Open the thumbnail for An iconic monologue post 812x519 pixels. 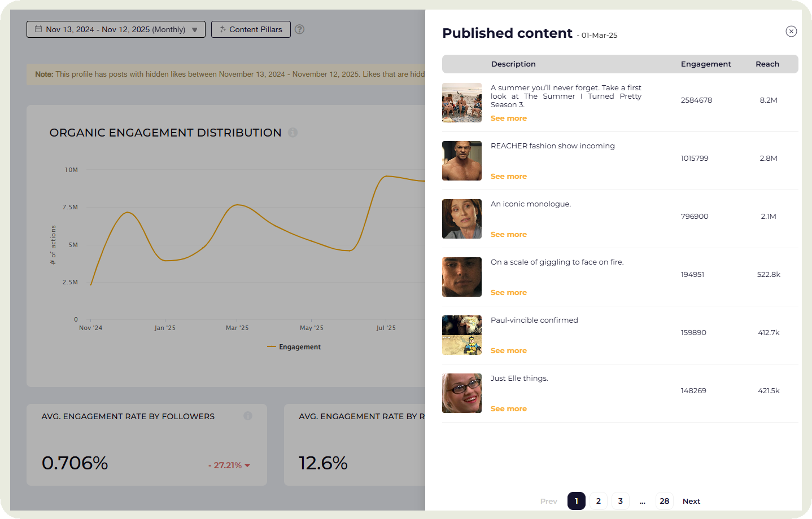click(461, 219)
